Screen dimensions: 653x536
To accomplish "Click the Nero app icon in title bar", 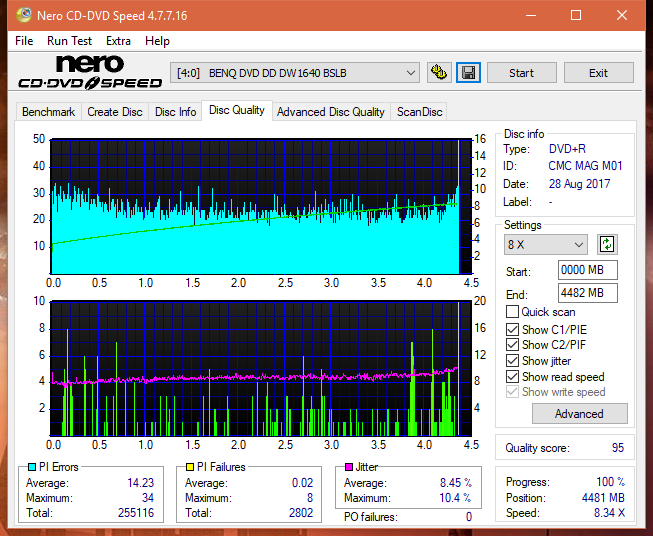I will (24, 15).
